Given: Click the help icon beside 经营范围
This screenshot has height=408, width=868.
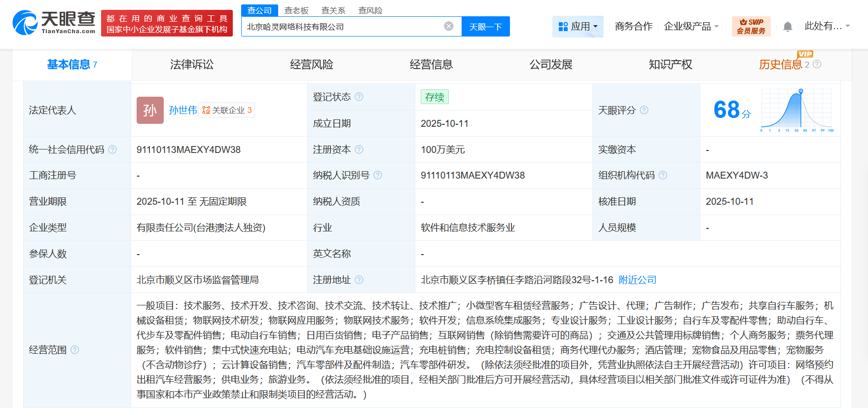Looking at the screenshot, I should coord(74,350).
